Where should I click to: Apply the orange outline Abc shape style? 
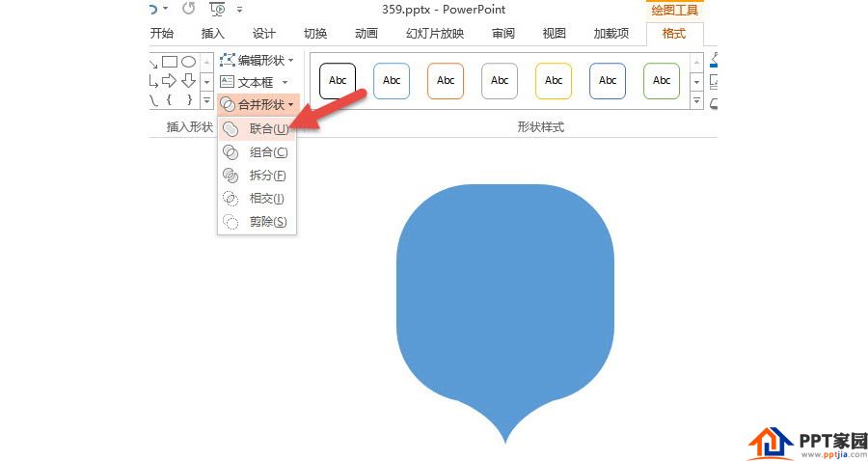[446, 81]
